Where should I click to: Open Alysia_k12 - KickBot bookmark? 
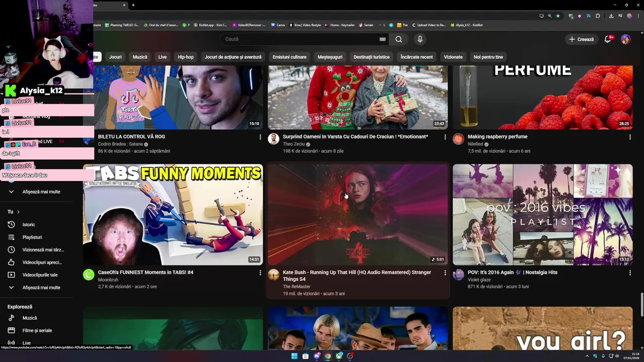pyautogui.click(x=466, y=25)
